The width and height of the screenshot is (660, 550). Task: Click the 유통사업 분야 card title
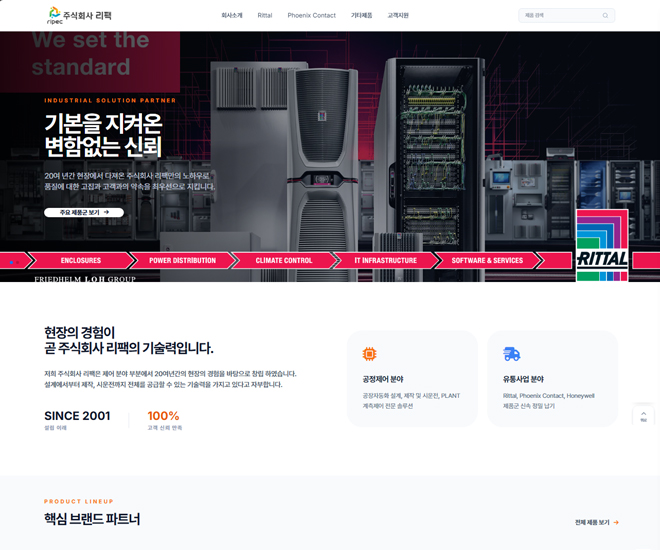523,379
